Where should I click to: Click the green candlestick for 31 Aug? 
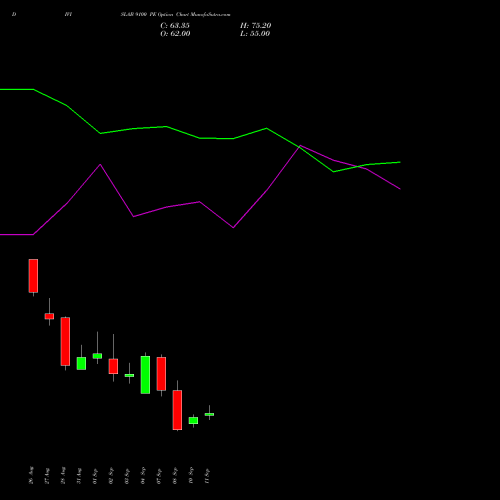tap(81, 363)
